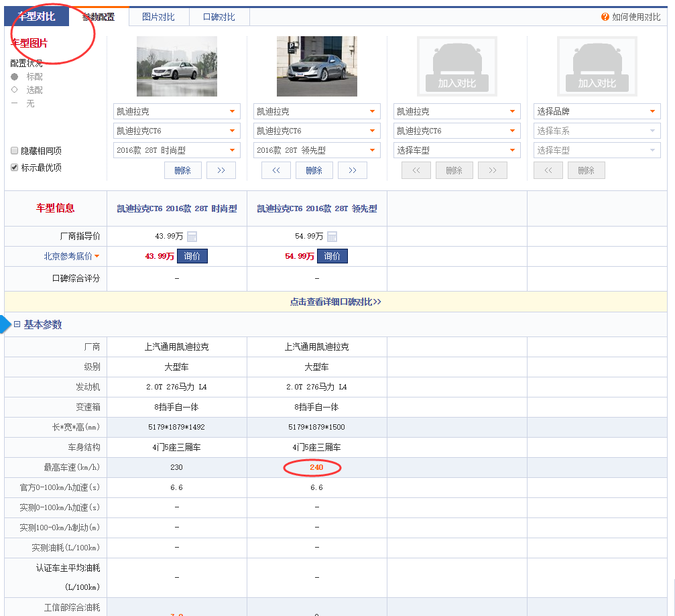Move first car right with >> button

[x=221, y=170]
